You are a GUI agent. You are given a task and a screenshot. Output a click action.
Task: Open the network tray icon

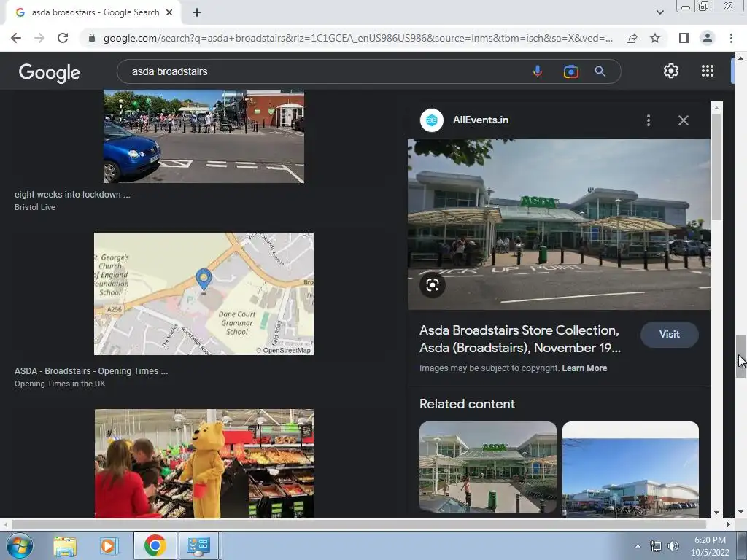pos(656,547)
